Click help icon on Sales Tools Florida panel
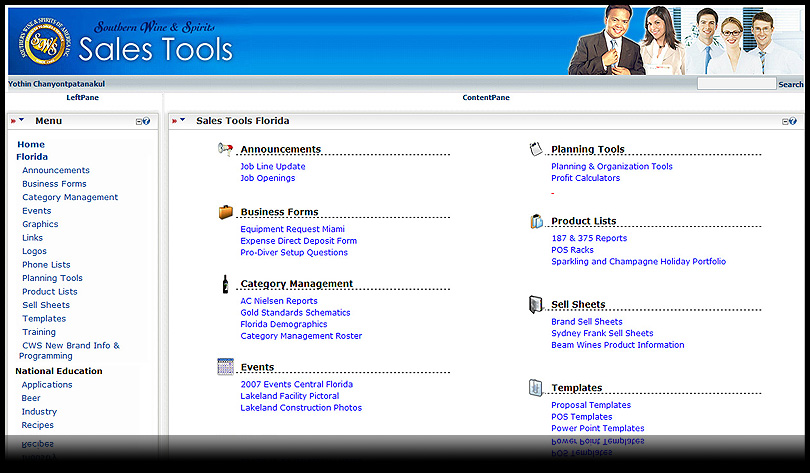The image size is (810, 473). pyautogui.click(x=793, y=121)
